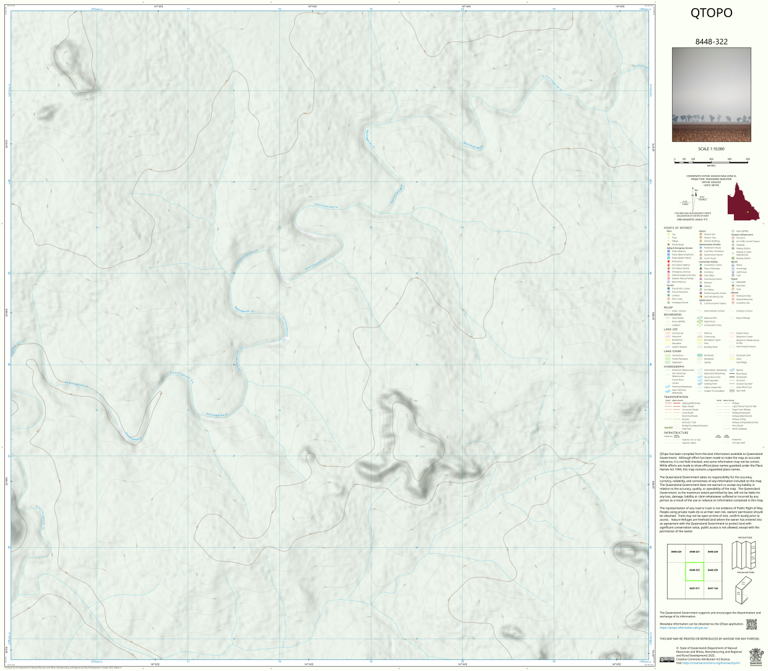The height and width of the screenshot is (671, 768).
Task: Click the SCALE 1:10,000 label
Action: point(711,149)
